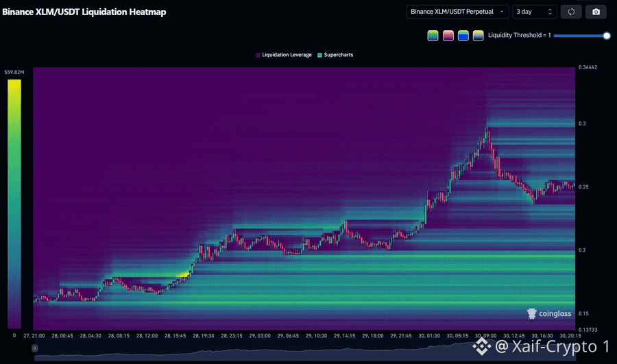The width and height of the screenshot is (617, 364).
Task: Click the 29, 18:00 time axis label
Action: [373, 336]
